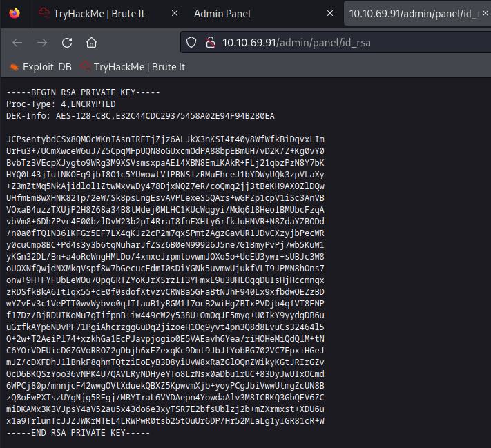Click the forward navigation arrow

pyautogui.click(x=42, y=43)
